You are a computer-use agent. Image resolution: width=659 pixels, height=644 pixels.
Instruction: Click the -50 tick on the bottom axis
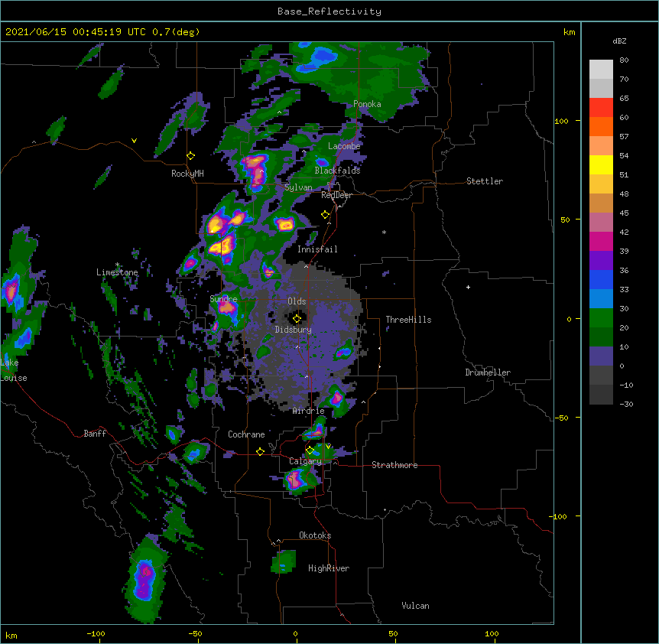pos(195,633)
